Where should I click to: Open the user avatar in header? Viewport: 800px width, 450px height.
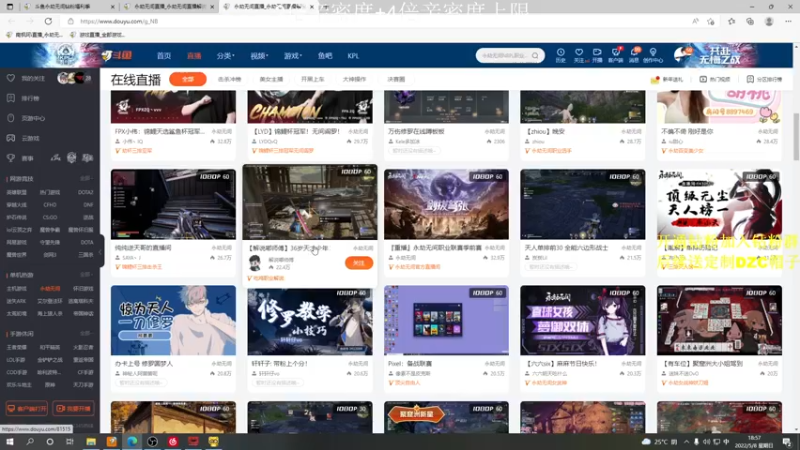682,55
